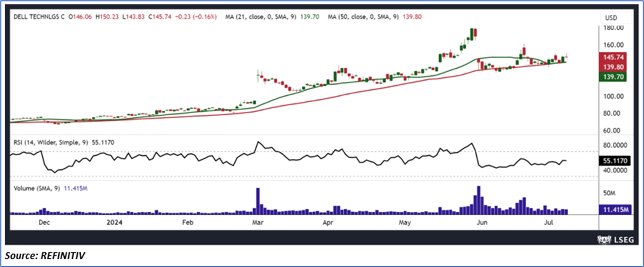The height and width of the screenshot is (267, 644).
Task: Click the L143.83 low value
Action: tap(133, 17)
